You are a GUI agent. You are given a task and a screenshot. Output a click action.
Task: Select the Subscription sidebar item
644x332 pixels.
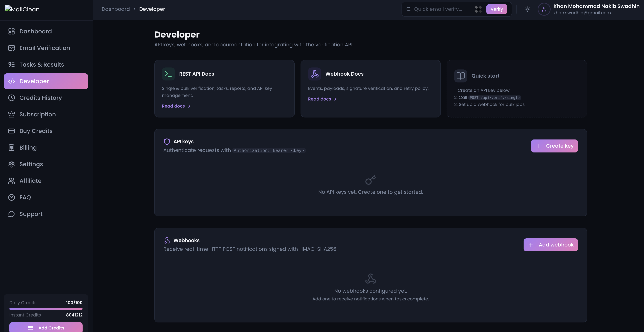click(x=38, y=114)
